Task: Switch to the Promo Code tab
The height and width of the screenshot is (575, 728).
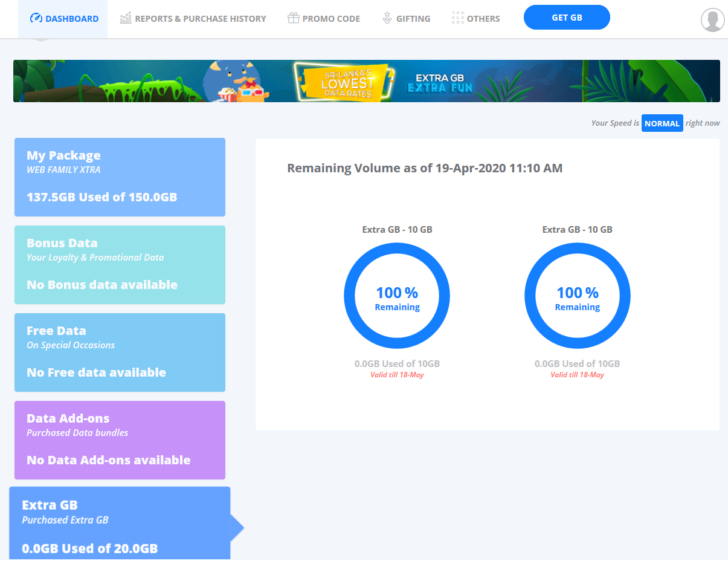Action: pos(324,19)
